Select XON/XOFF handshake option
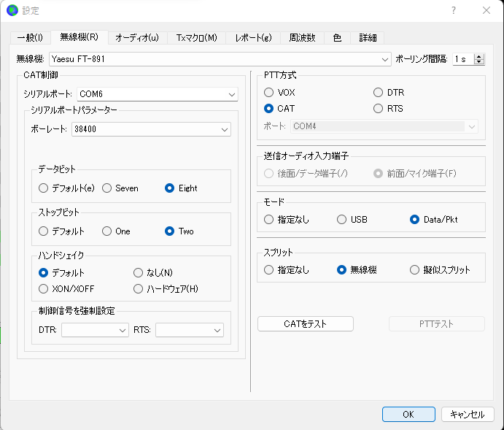 43,289
